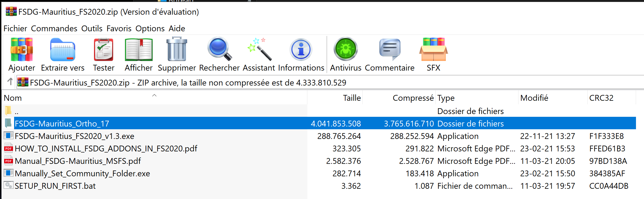Select the FSDG-Mauritius_Ortho_17 folder
This screenshot has height=199, width=644.
[x=62, y=123]
